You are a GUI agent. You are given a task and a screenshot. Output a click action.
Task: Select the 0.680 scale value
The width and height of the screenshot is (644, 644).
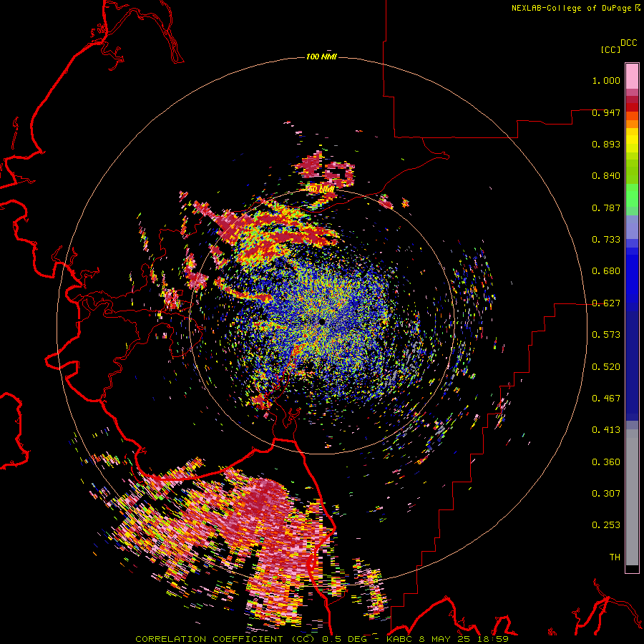pos(606,271)
